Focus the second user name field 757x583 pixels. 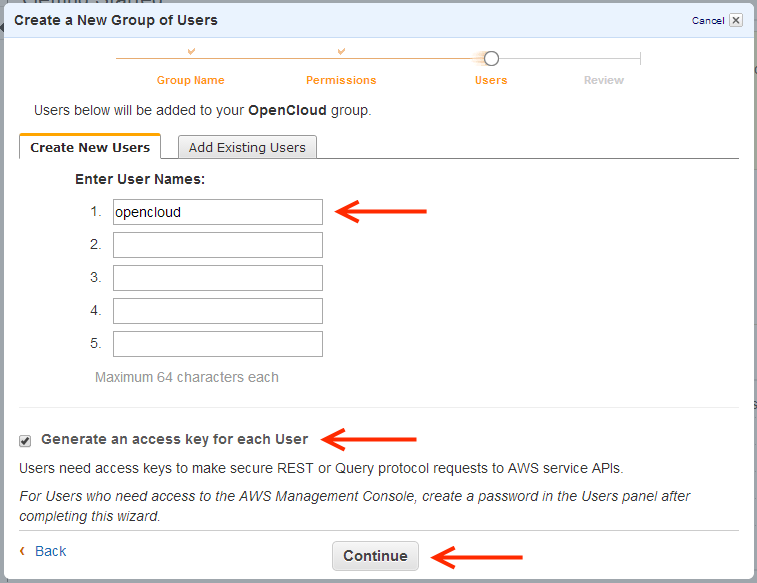pyautogui.click(x=217, y=245)
